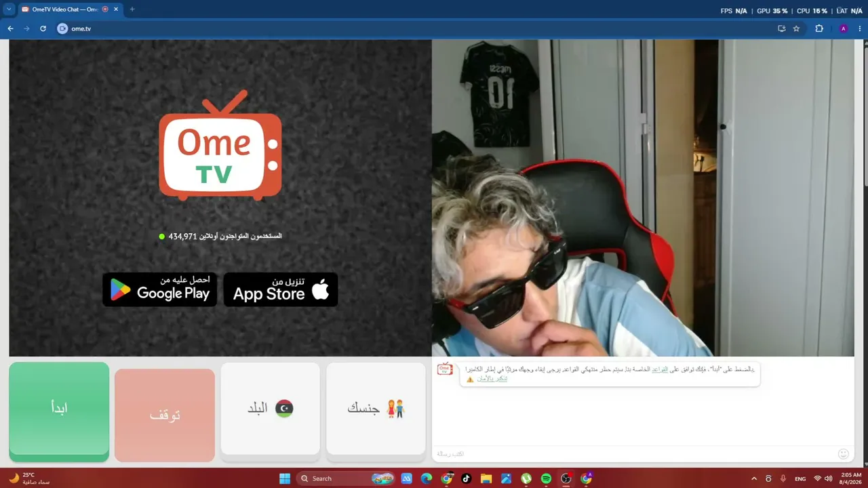Close the OmeTV Video Chat tab
This screenshot has width=868, height=488.
point(115,9)
